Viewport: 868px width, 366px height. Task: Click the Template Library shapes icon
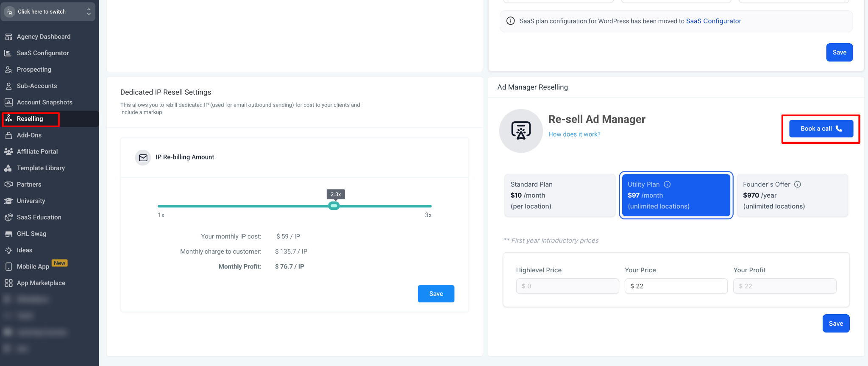coord(8,168)
